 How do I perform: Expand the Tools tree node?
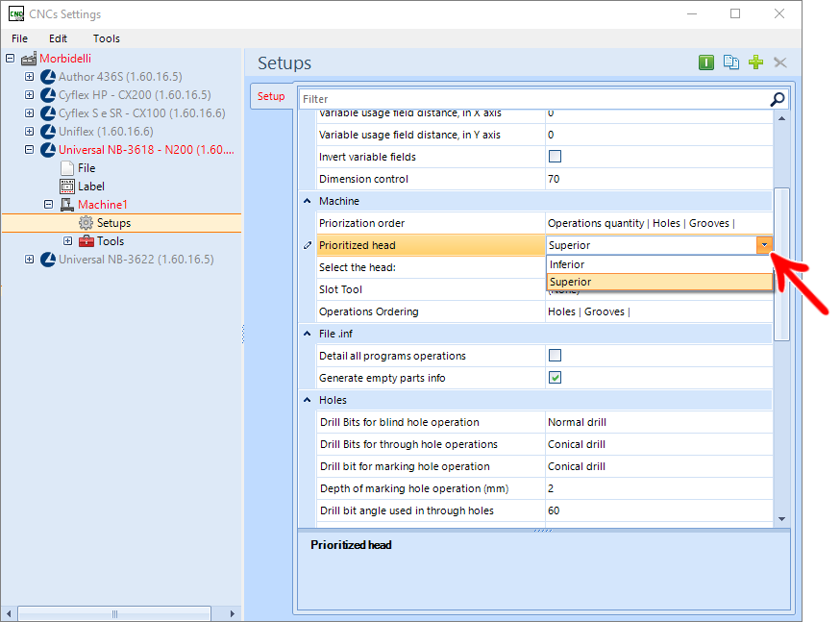[67, 241]
